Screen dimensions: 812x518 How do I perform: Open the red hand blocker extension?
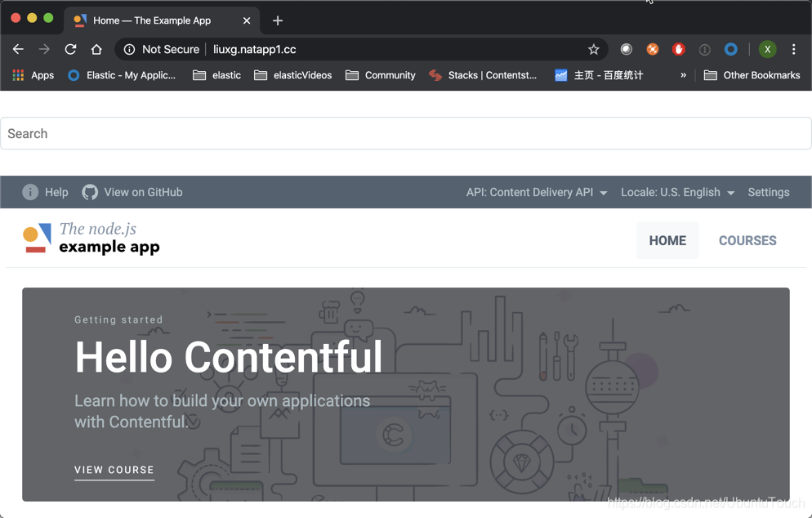click(678, 49)
